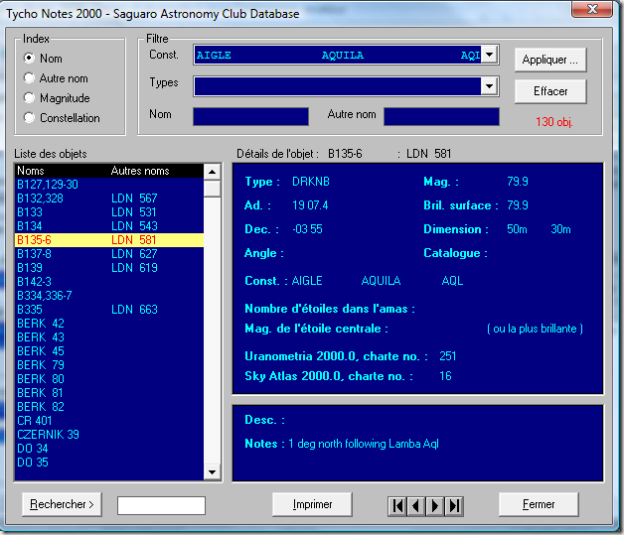Go to first record navigation arrow
The height and width of the screenshot is (535, 624).
pos(398,506)
